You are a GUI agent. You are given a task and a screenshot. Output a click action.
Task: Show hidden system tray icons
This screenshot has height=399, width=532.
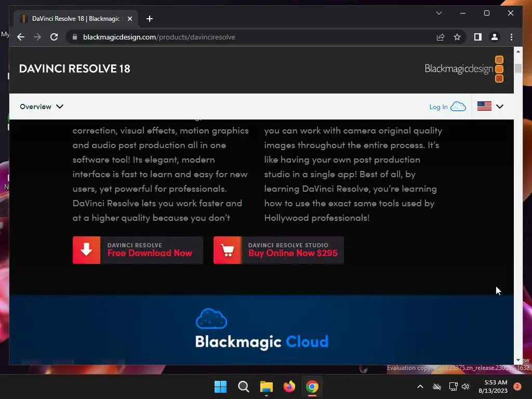420,387
